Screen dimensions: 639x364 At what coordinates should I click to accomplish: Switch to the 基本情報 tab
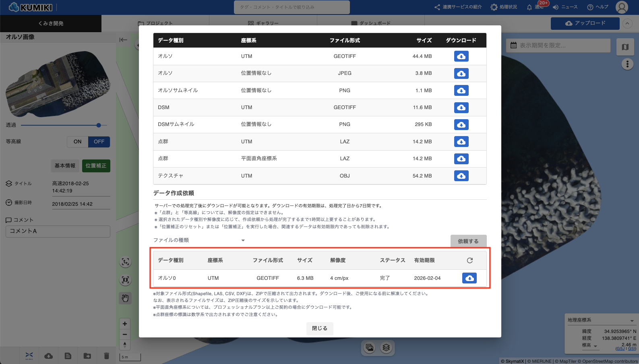coord(65,166)
